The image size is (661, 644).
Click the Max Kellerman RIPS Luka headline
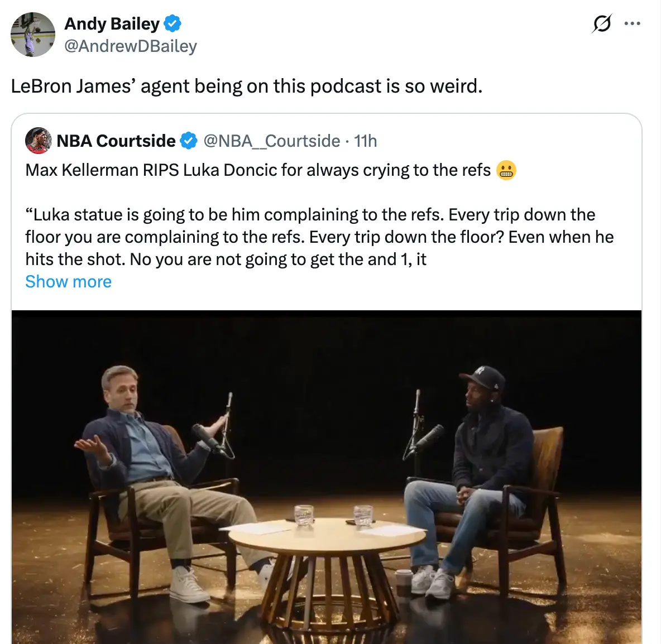pyautogui.click(x=258, y=170)
